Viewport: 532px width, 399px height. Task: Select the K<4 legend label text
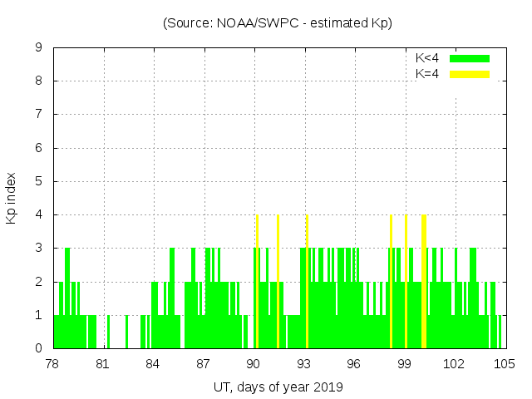(427, 58)
